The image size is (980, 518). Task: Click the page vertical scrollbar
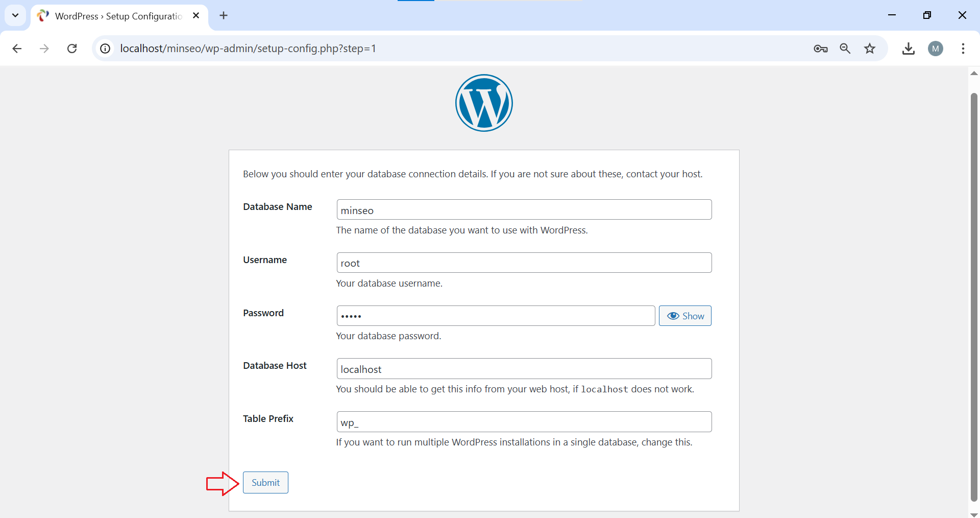(974, 296)
